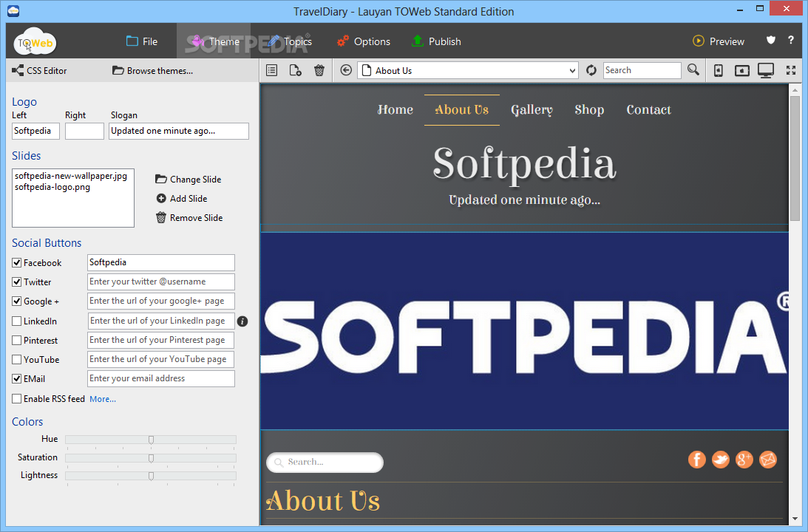Click the email envelope icon in preview
Image resolution: width=808 pixels, height=532 pixels.
(x=768, y=460)
